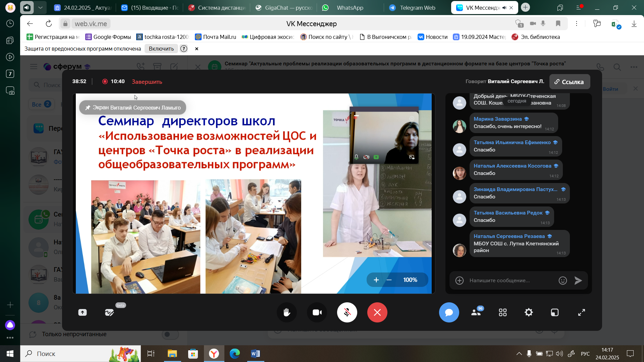
Task: Switch to GigaChat browser tab
Action: point(284,8)
